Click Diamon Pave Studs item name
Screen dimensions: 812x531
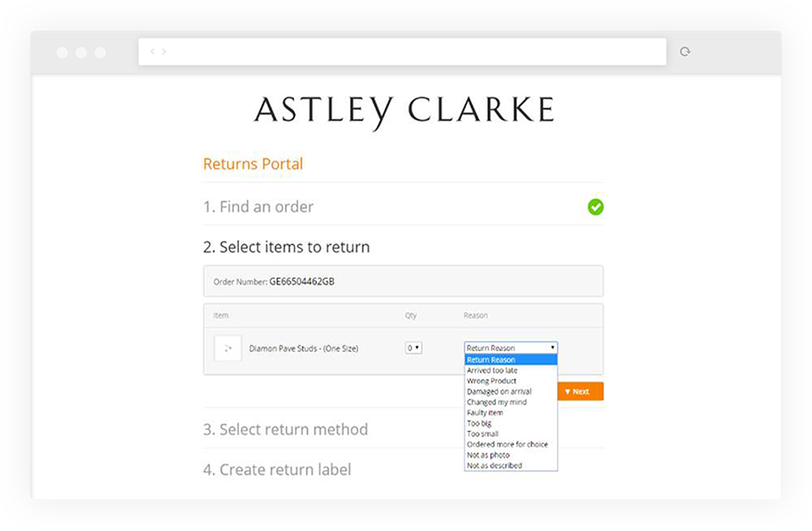pyautogui.click(x=303, y=349)
